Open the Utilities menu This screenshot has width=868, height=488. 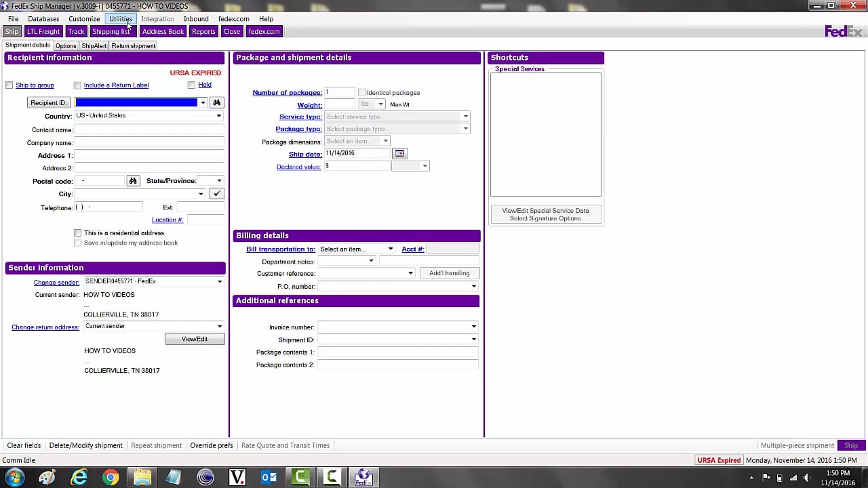121,19
